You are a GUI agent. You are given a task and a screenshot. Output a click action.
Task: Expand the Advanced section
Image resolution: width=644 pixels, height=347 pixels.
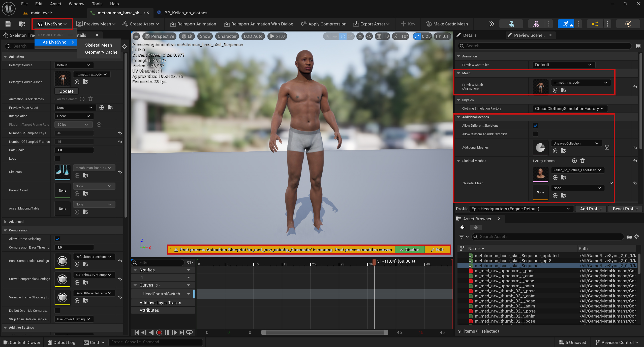[5, 222]
